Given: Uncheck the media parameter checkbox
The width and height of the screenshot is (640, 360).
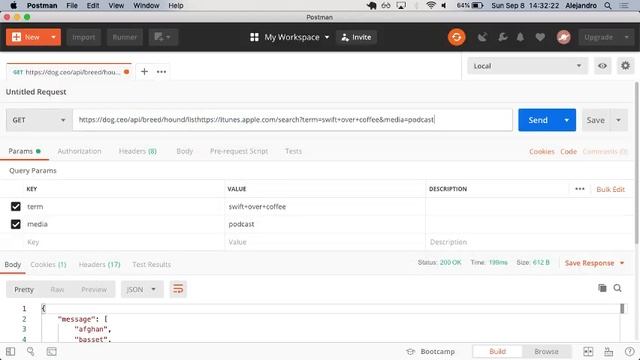Looking at the screenshot, I should pyautogui.click(x=16, y=224).
